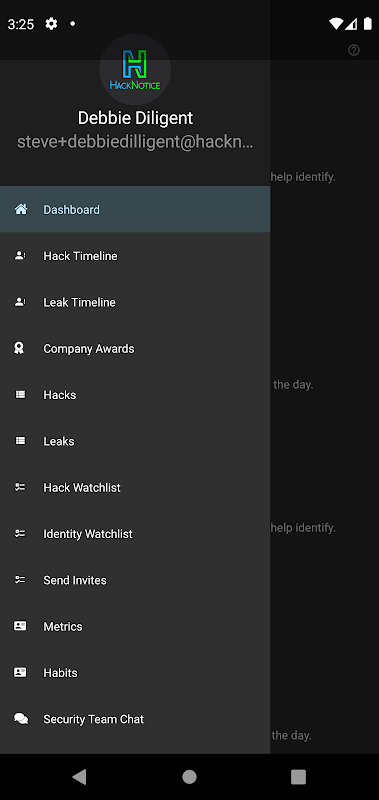Tap the Android recent apps button

[x=298, y=777]
